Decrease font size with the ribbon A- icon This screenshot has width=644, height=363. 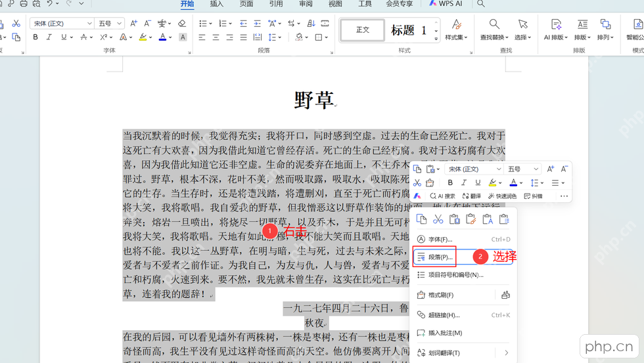(147, 24)
